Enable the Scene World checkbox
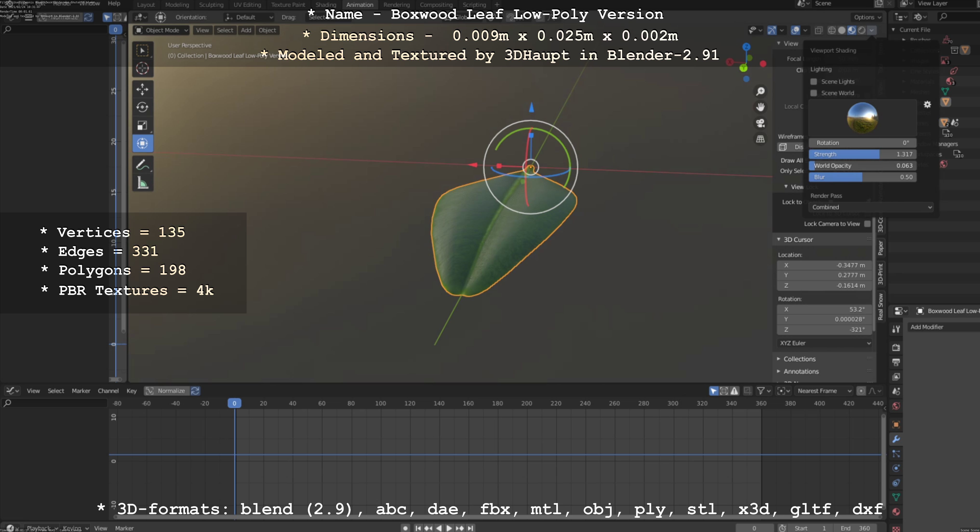This screenshot has width=980, height=532. 814,93
